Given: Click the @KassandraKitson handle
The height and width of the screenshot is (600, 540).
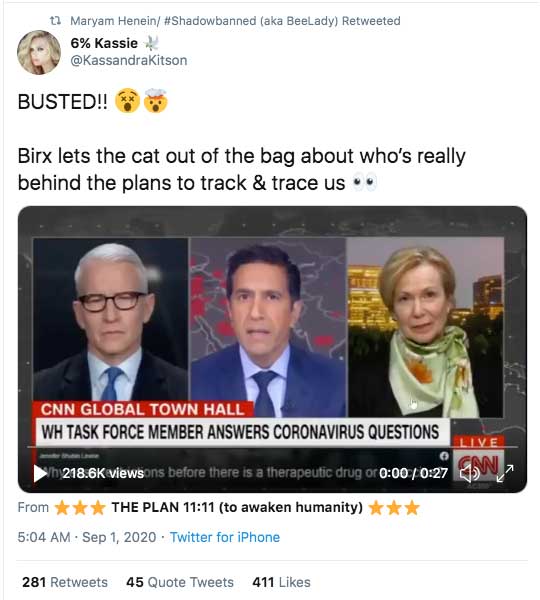Looking at the screenshot, I should [129, 60].
